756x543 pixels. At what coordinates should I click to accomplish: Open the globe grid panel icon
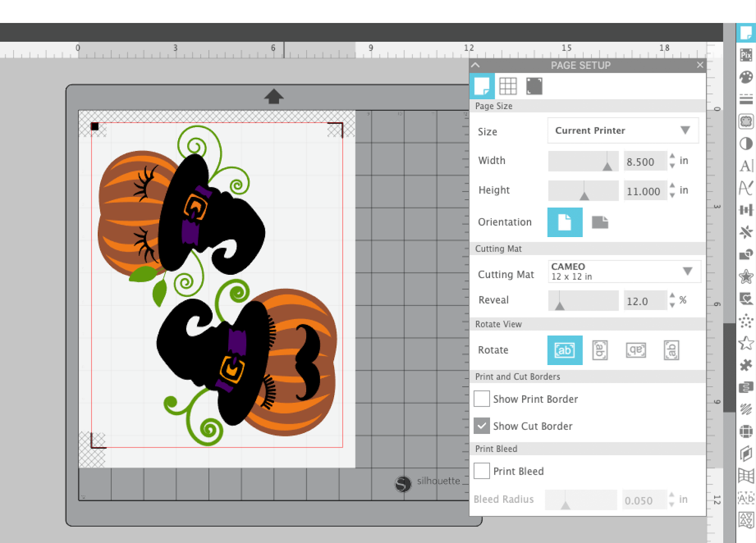[746, 431]
